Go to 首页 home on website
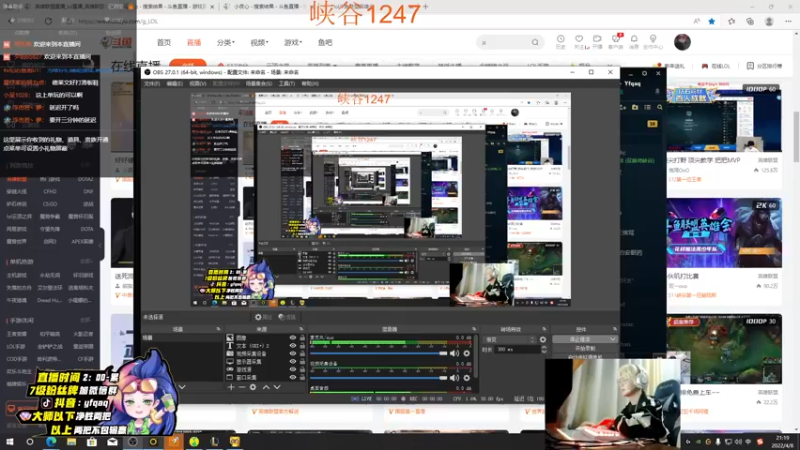 [164, 42]
